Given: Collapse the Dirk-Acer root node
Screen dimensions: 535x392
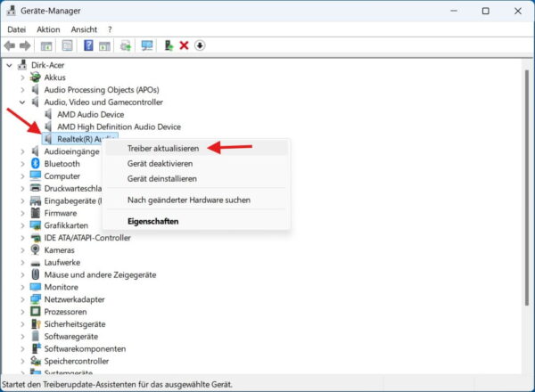Looking at the screenshot, I should [x=9, y=65].
